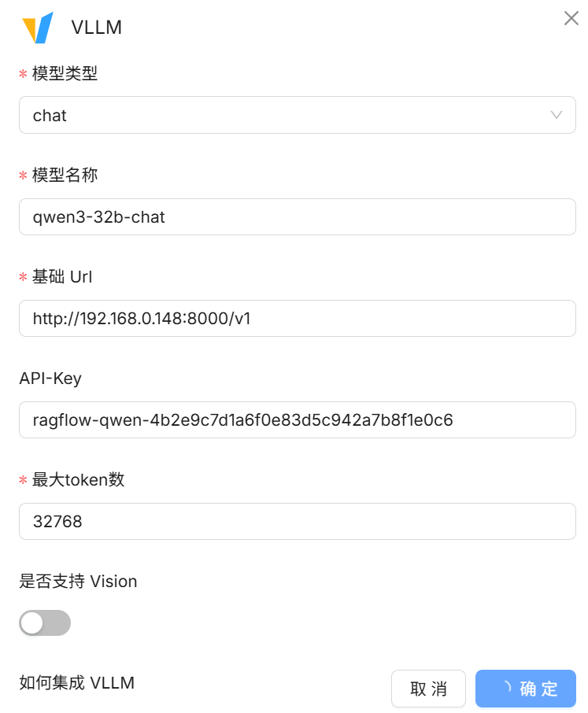Click the 基础 Url input field

coord(297,318)
